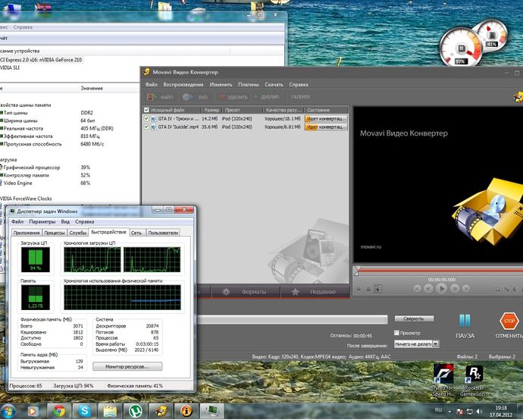Click the first file's conversion progress bar
This screenshot has width=523, height=420.
tap(326, 118)
